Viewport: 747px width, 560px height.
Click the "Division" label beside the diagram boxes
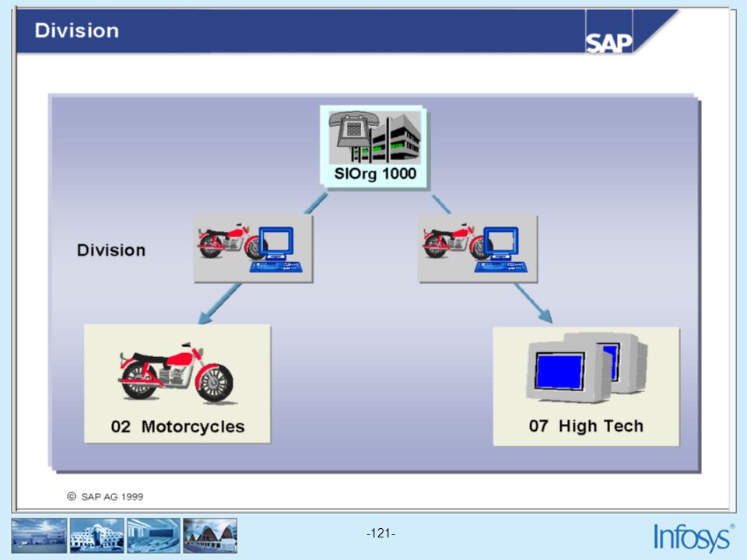[111, 250]
